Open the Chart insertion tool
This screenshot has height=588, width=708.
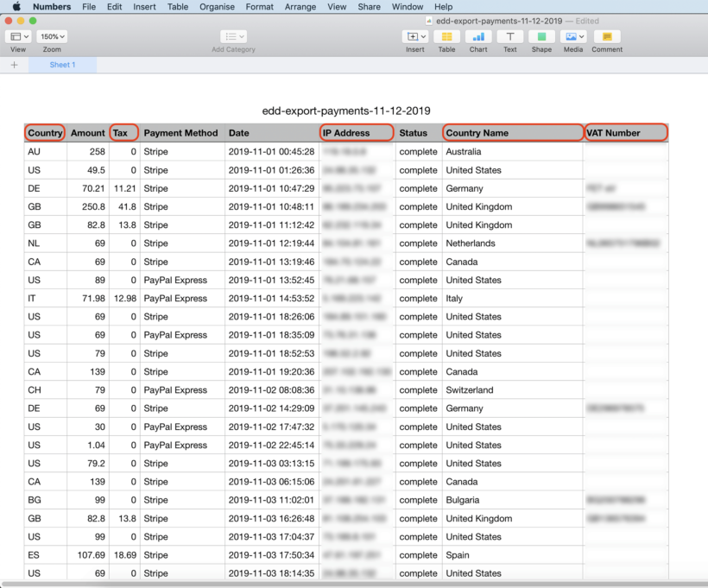(x=477, y=38)
